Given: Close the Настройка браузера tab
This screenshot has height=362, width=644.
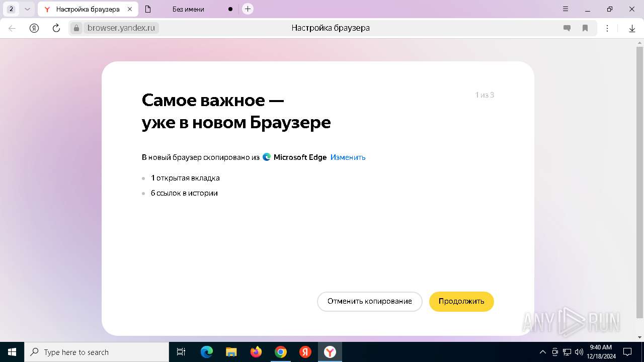Looking at the screenshot, I should point(130,9).
